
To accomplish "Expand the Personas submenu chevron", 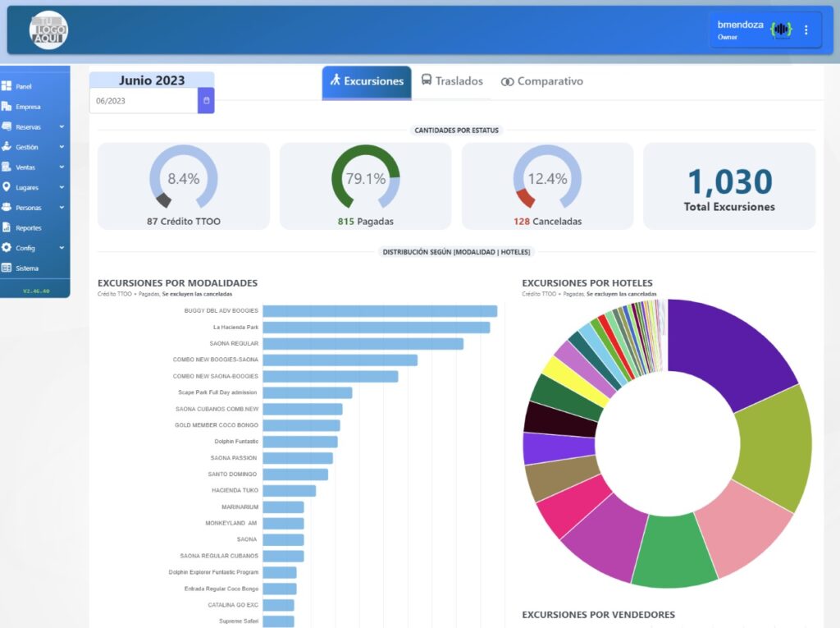I will [x=62, y=208].
